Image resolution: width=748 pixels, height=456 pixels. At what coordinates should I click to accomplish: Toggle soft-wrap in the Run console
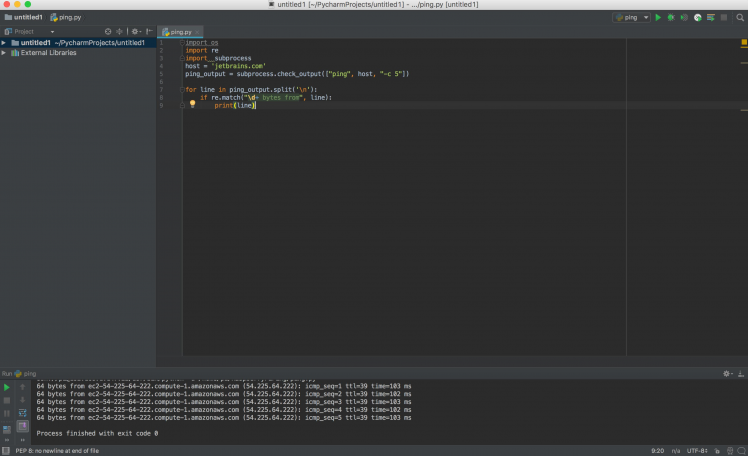click(x=22, y=412)
